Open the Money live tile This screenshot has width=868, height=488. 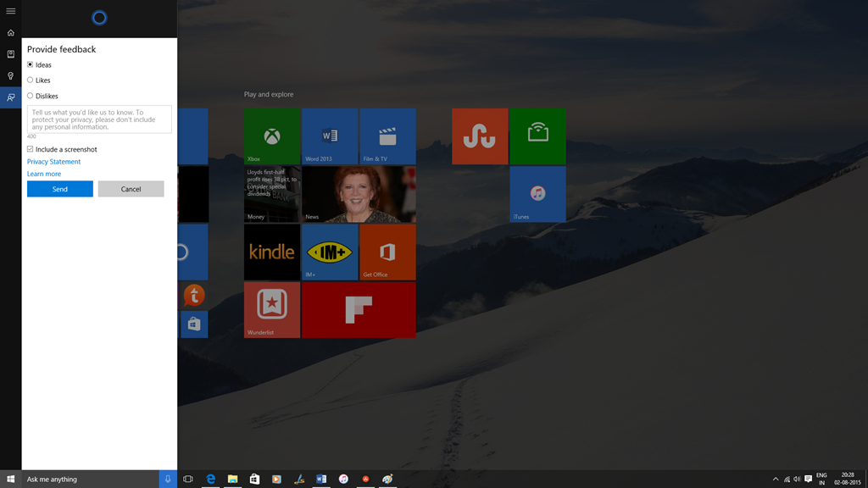pos(272,194)
